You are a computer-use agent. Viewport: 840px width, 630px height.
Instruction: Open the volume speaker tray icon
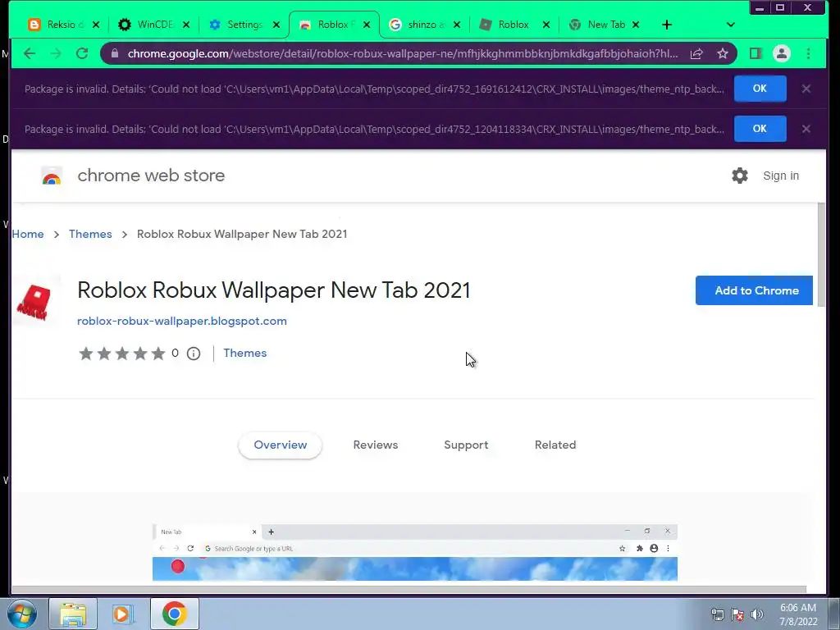(x=757, y=614)
